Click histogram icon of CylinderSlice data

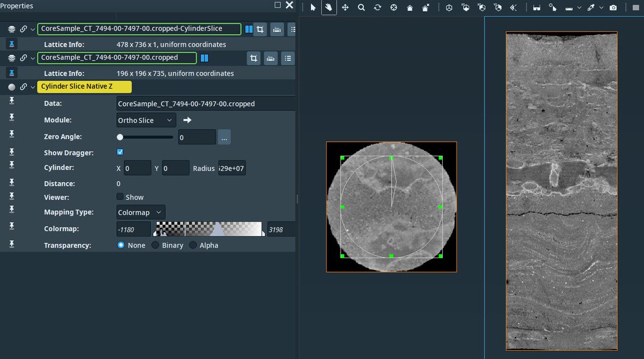pyautogui.click(x=277, y=29)
